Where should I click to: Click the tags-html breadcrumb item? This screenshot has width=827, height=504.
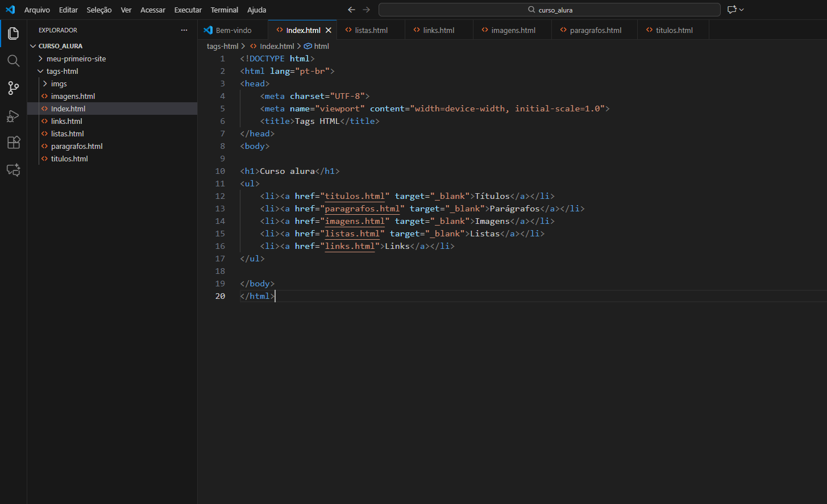click(x=222, y=46)
